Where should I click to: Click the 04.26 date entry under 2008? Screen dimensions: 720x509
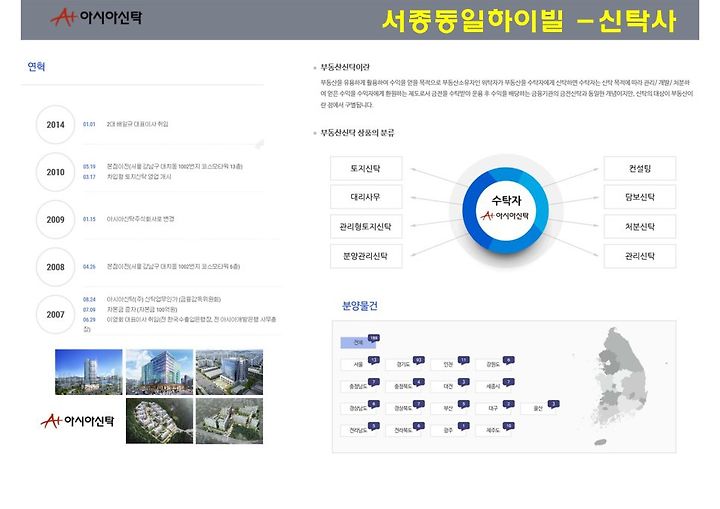(89, 266)
